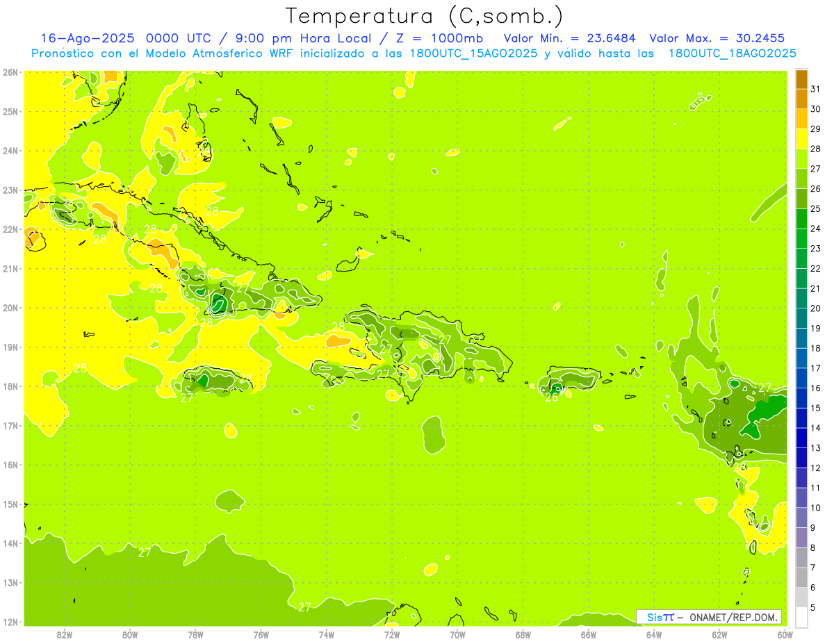Pick the yellow swatch between 28 and 29

801,139
